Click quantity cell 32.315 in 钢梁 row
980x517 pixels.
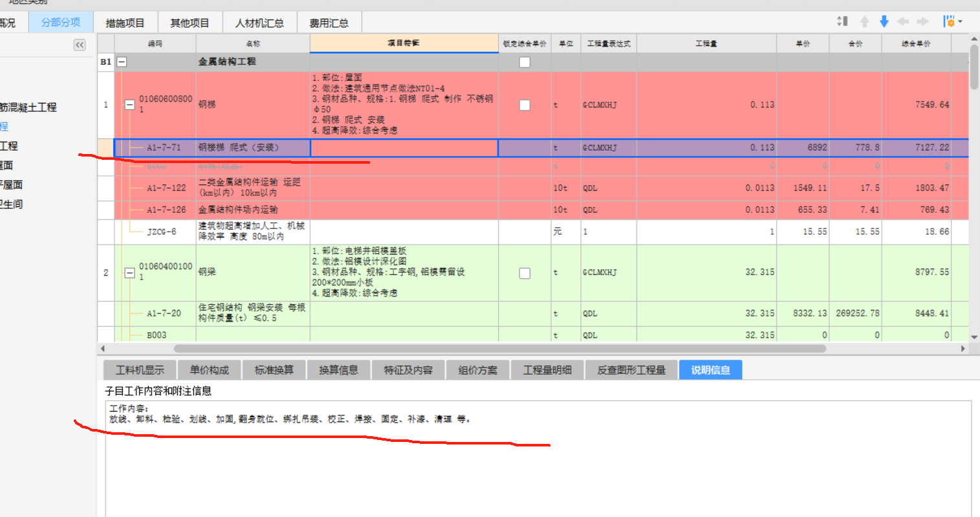[x=706, y=273]
